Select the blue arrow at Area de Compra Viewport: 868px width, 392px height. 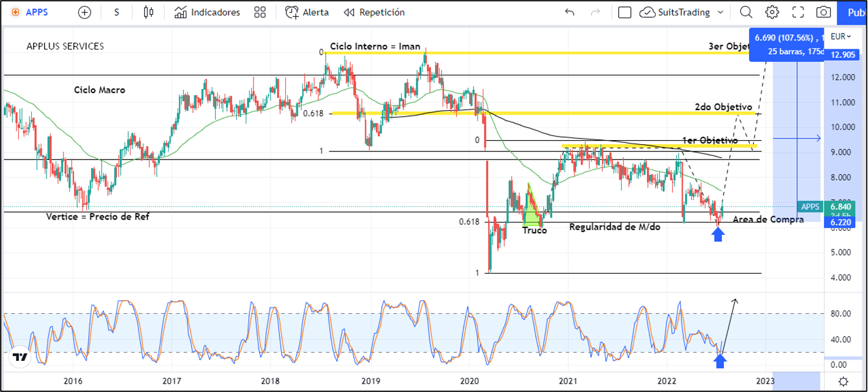click(718, 234)
